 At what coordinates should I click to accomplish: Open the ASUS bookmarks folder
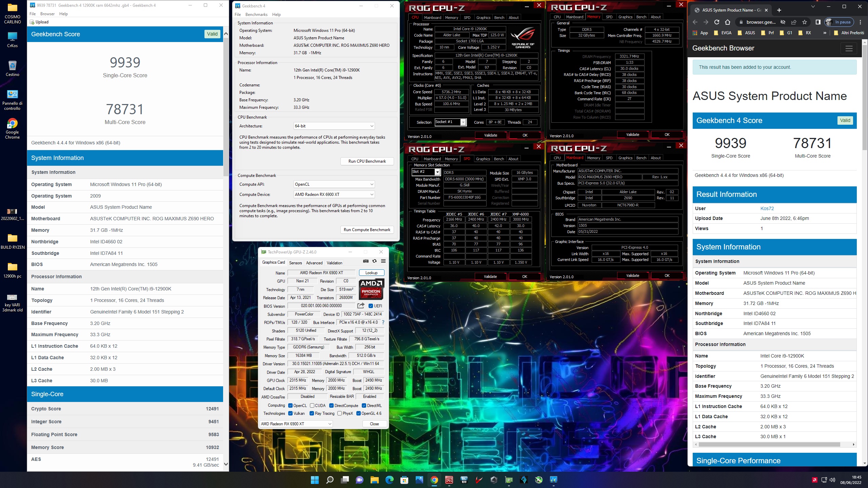tap(746, 33)
